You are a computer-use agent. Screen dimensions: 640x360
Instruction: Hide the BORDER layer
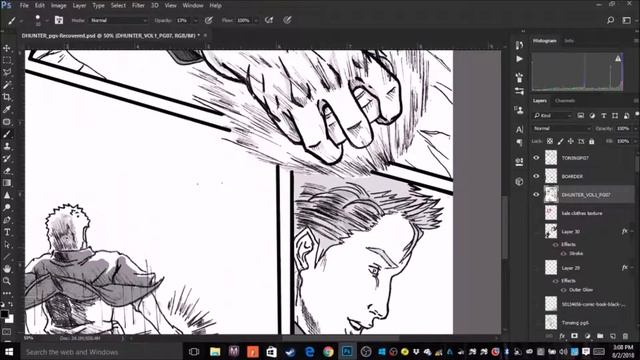coord(536,176)
